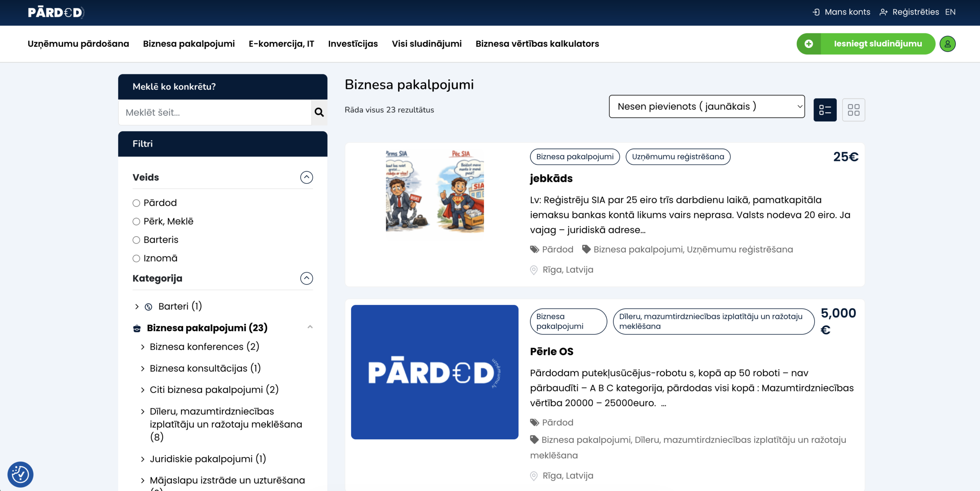Open Uzņēmumu pārdošana menu item
980x491 pixels.
tap(78, 44)
